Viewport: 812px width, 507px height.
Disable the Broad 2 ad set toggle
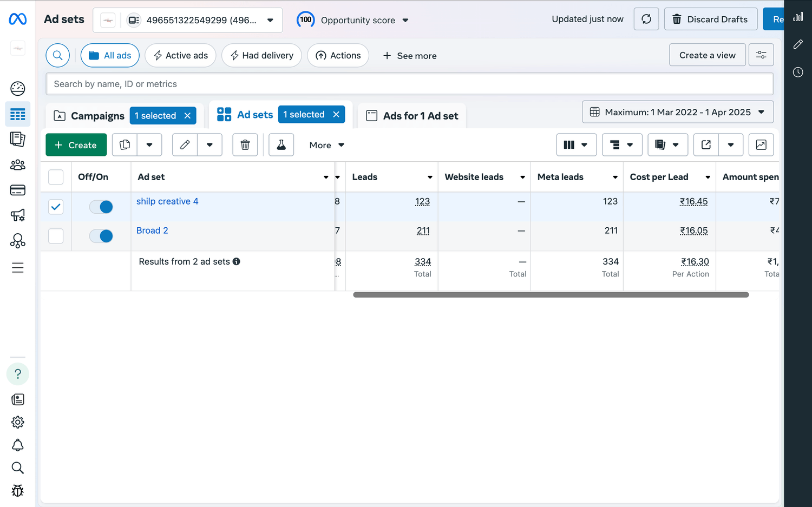pos(101,236)
